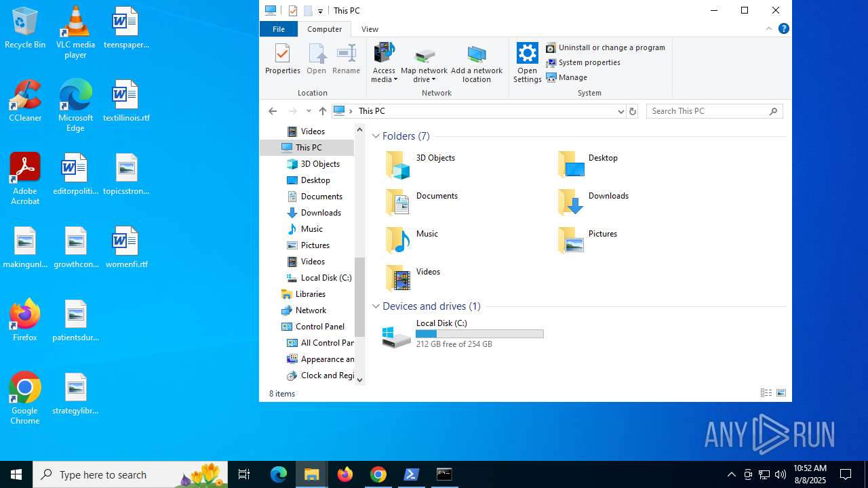Launch Firefox from the taskbar
The image size is (868, 488).
pyautogui.click(x=345, y=474)
